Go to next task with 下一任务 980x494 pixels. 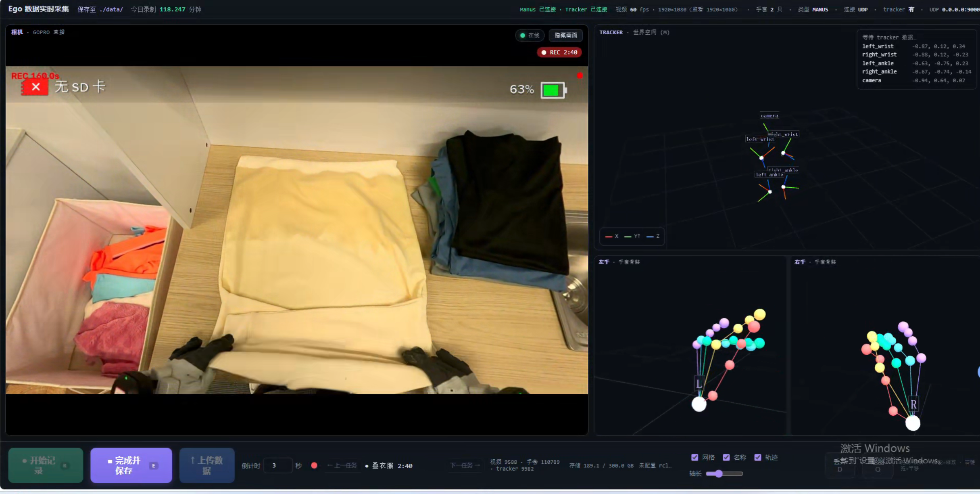465,465
